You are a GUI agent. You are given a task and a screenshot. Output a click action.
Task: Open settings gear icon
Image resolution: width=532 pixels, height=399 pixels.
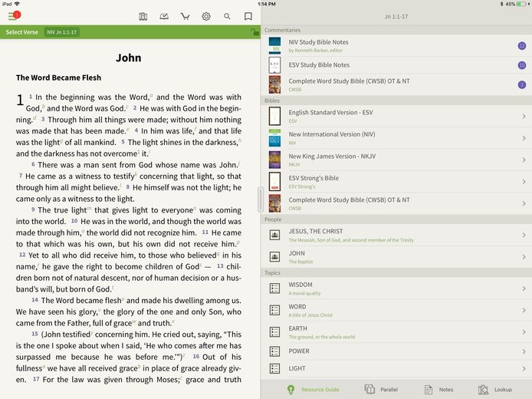pos(206,16)
